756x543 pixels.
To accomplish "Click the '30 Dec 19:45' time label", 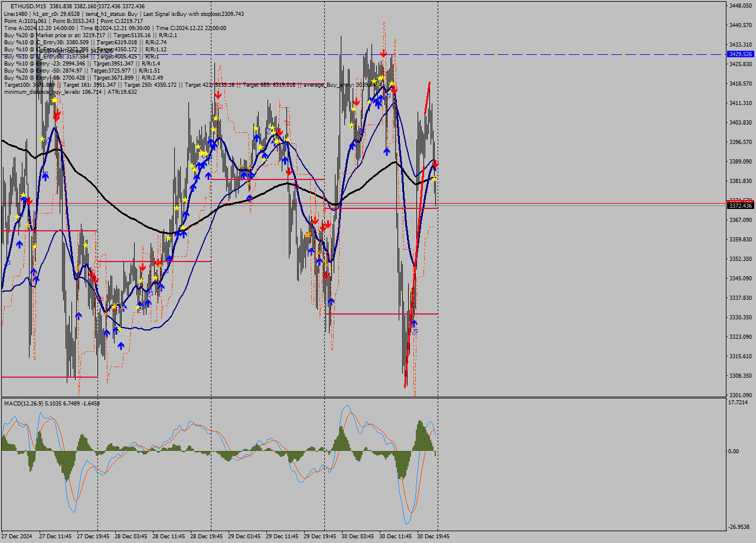I will [x=434, y=537].
